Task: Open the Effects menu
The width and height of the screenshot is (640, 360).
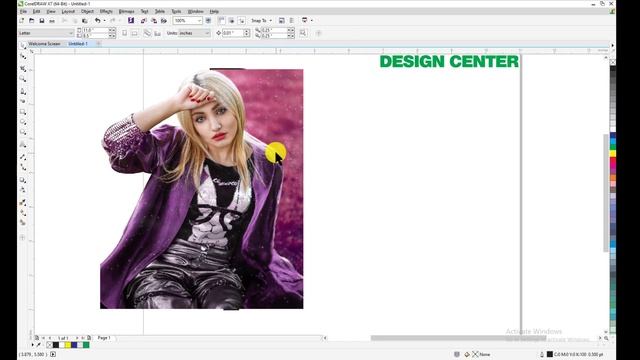Action: point(106,11)
